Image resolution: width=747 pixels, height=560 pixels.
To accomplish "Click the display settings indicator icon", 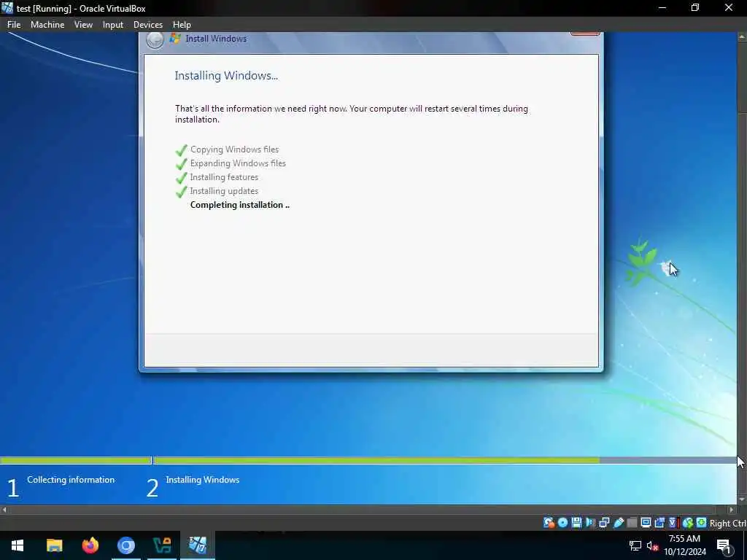I will 646,523.
